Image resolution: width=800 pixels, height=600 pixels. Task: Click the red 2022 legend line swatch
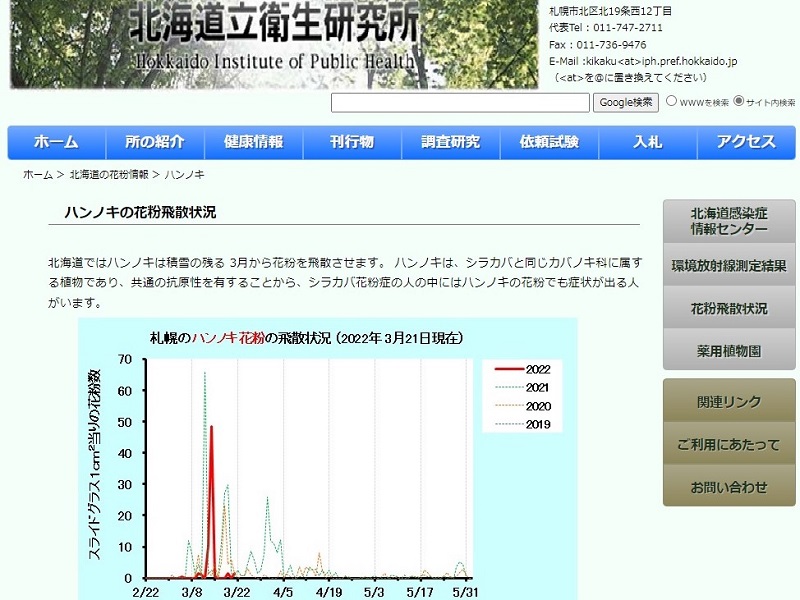coord(509,369)
